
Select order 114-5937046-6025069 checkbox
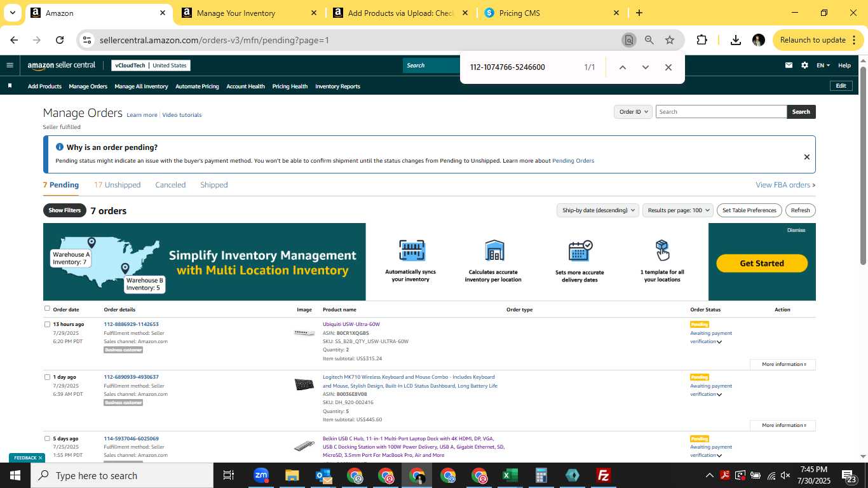point(47,438)
